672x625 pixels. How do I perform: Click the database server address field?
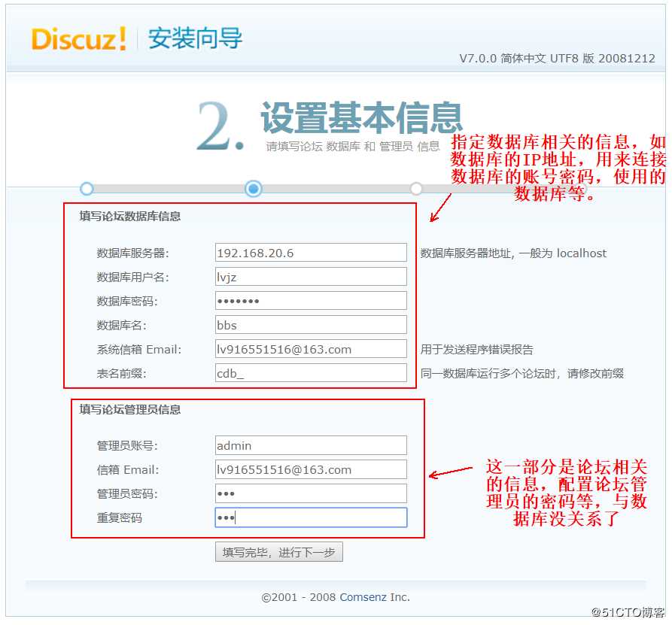coord(311,252)
